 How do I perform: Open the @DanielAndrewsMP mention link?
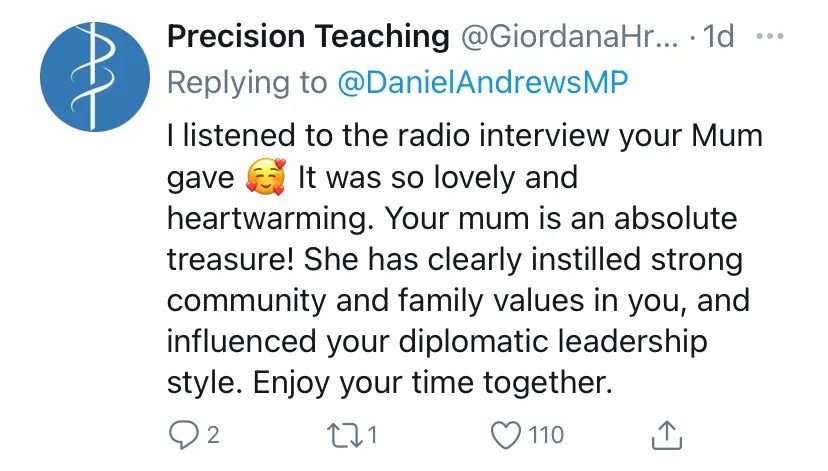[x=483, y=83]
